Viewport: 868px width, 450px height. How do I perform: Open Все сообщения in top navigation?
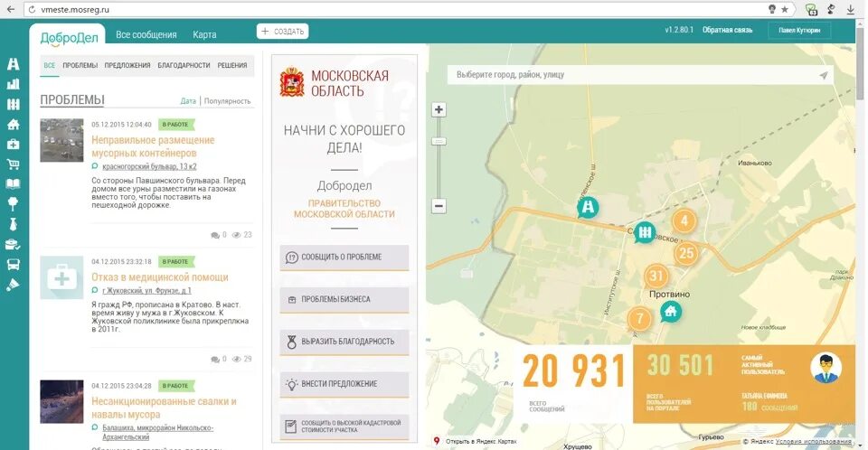point(146,34)
